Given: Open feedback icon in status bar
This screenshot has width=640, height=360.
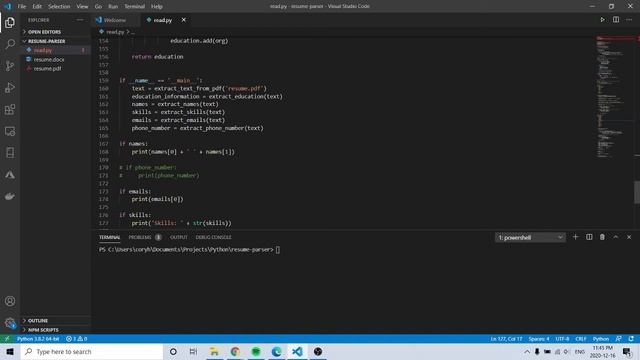Looking at the screenshot, I should (619, 339).
